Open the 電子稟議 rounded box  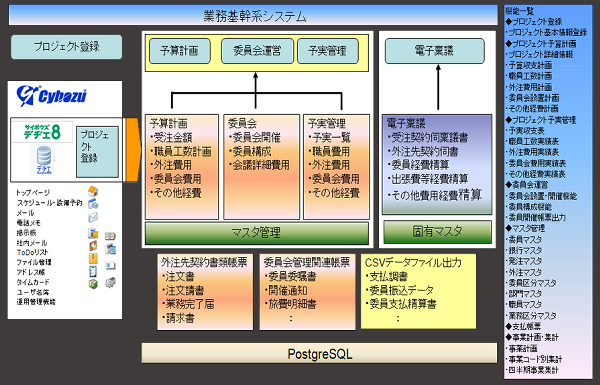coord(434,51)
